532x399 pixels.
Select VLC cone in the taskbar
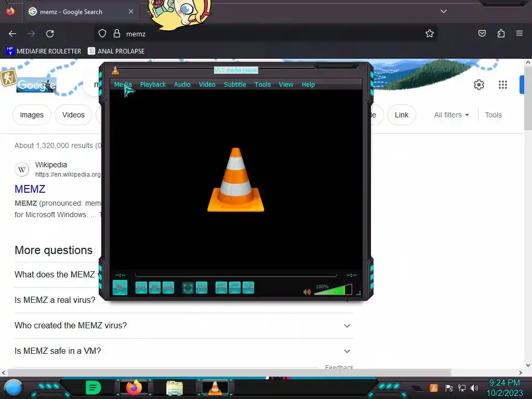215,388
